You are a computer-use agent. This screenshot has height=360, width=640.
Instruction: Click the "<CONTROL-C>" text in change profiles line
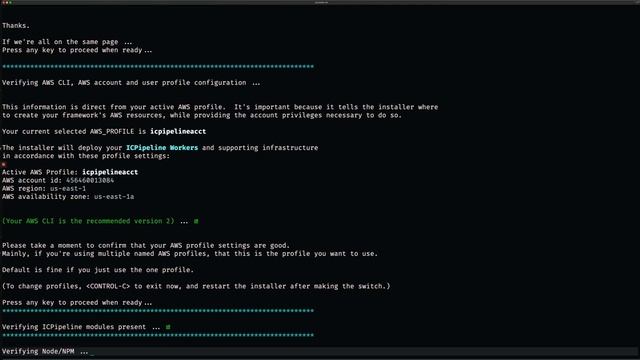(x=108, y=287)
